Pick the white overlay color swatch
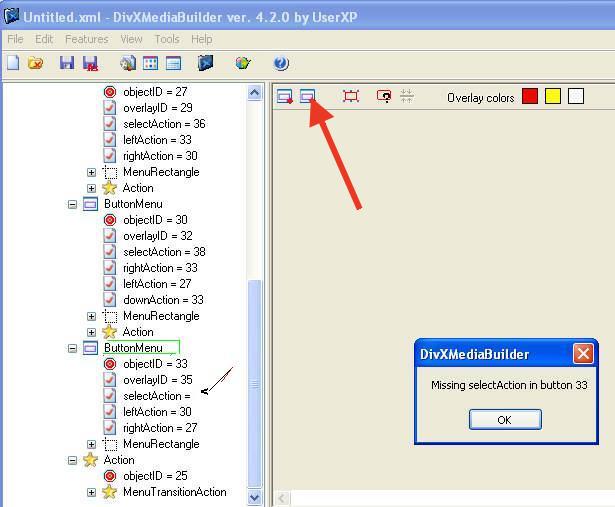Image resolution: width=615 pixels, height=507 pixels. point(576,96)
